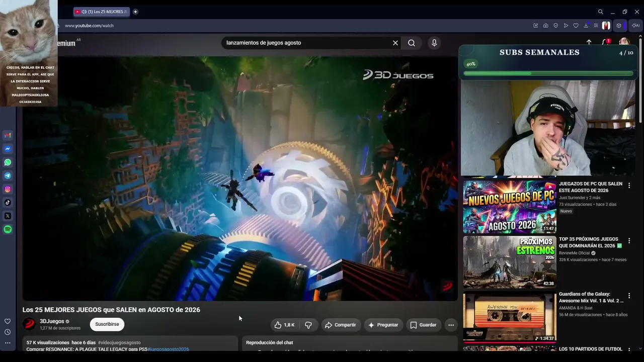Open 'Guardians of the Galaxy' video title
This screenshot has height=362, width=644.
point(591,297)
